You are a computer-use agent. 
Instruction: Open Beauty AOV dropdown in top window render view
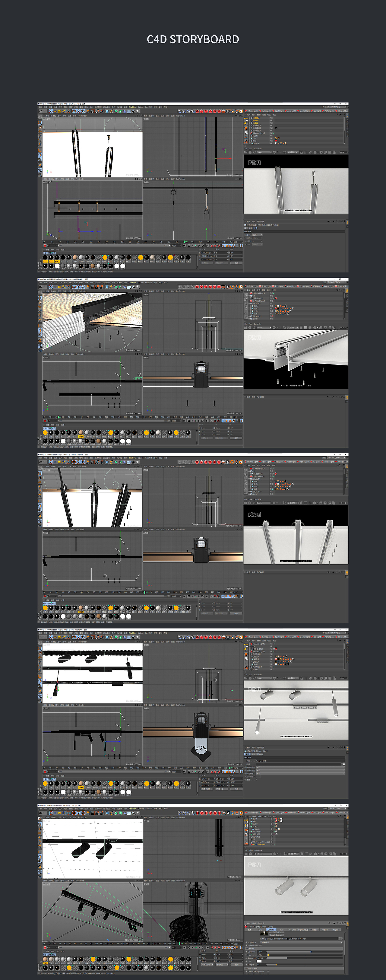[264, 153]
